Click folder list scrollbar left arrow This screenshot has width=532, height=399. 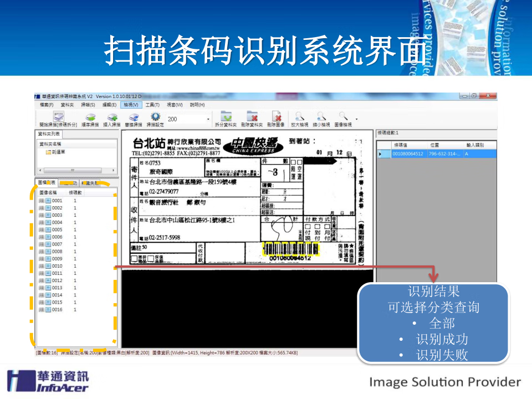tap(40, 170)
